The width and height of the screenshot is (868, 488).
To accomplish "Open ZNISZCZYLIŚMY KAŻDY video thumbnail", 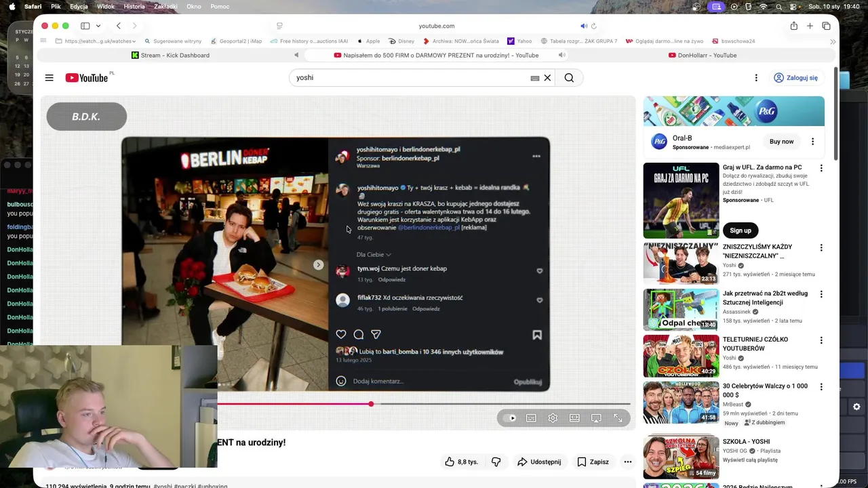I will click(681, 264).
